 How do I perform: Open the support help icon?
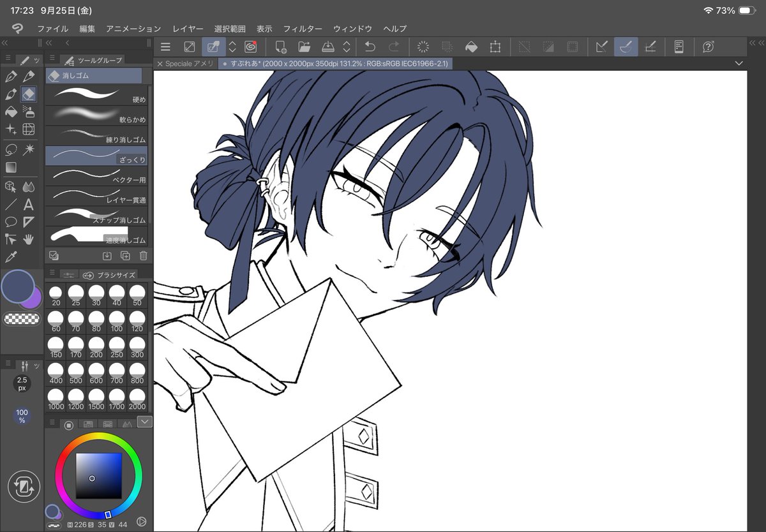pyautogui.click(x=708, y=47)
